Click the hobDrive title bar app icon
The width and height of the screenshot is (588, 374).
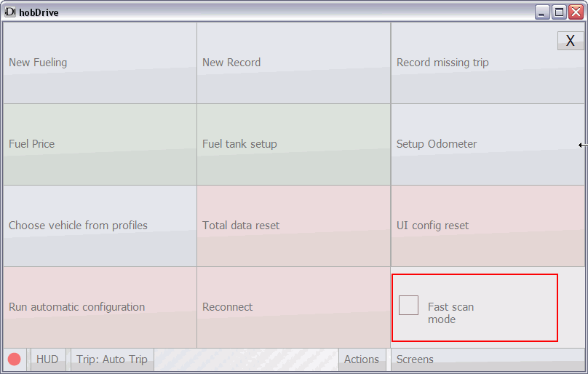pyautogui.click(x=10, y=12)
